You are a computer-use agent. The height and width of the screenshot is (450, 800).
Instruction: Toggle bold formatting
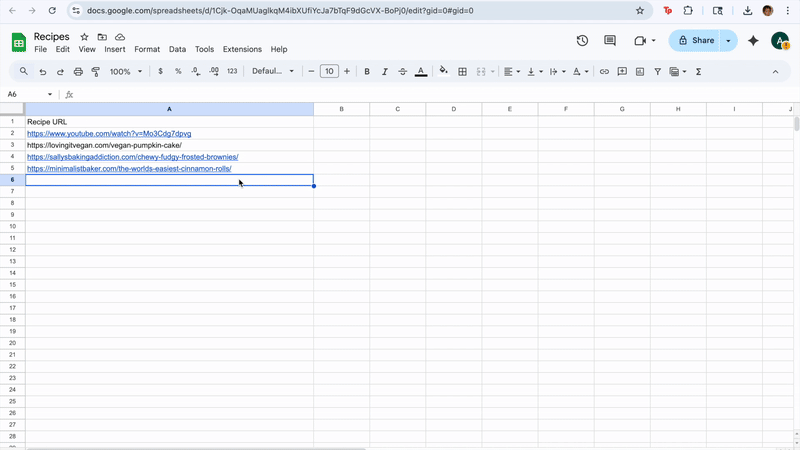[367, 72]
